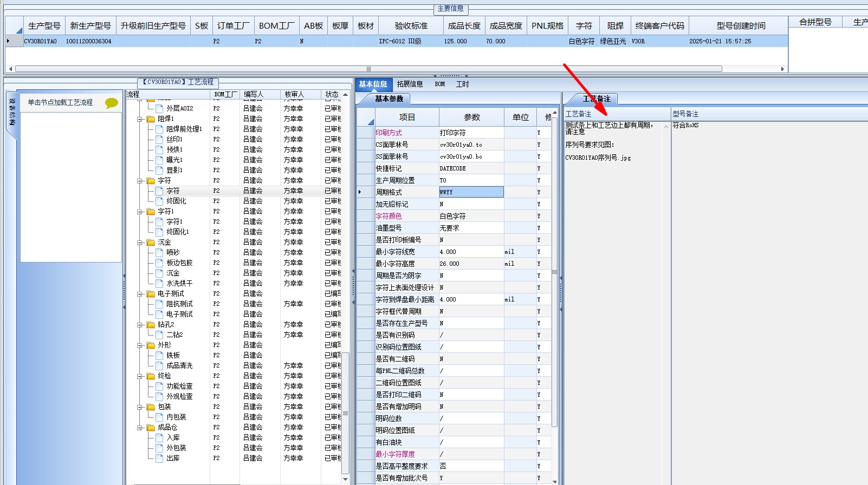This screenshot has width=868, height=485.
Task: Click the document icon next to 喷砂
Action: [159, 252]
